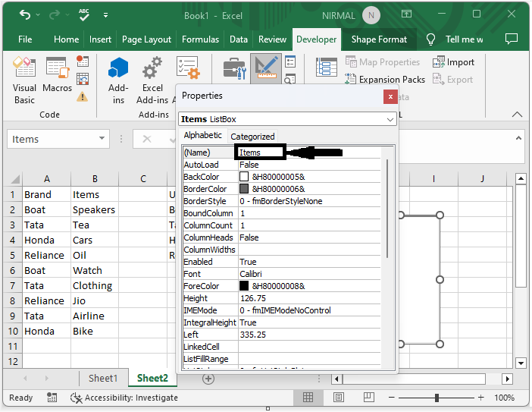Toggle Design Mode in Developer ribbon
This screenshot has width=532, height=412.
[266, 69]
